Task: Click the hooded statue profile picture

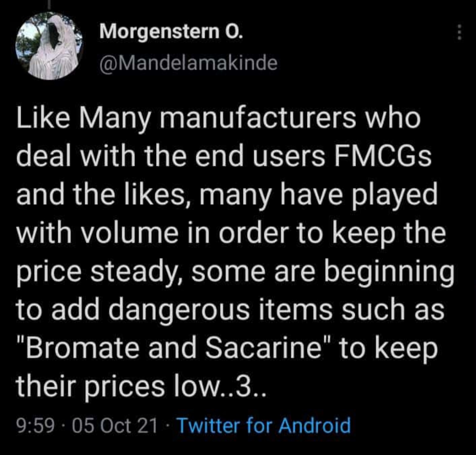Action: (x=50, y=45)
